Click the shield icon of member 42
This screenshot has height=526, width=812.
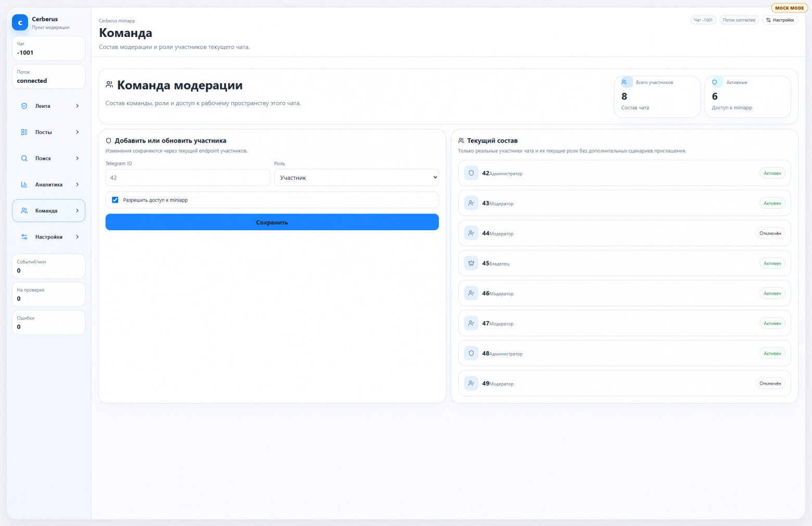click(x=471, y=173)
